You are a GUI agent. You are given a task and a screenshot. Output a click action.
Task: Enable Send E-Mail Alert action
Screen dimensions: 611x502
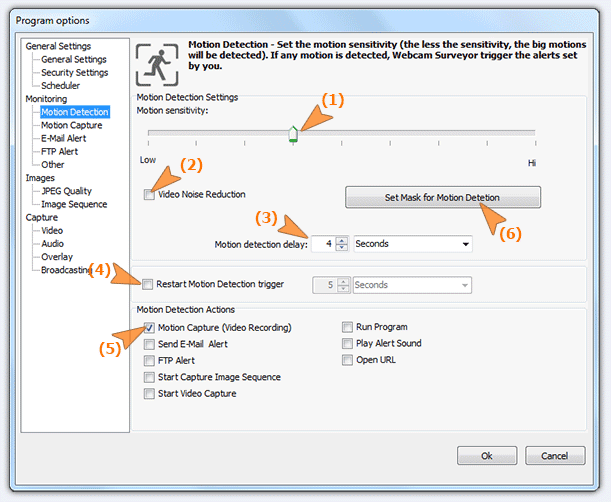click(x=149, y=344)
